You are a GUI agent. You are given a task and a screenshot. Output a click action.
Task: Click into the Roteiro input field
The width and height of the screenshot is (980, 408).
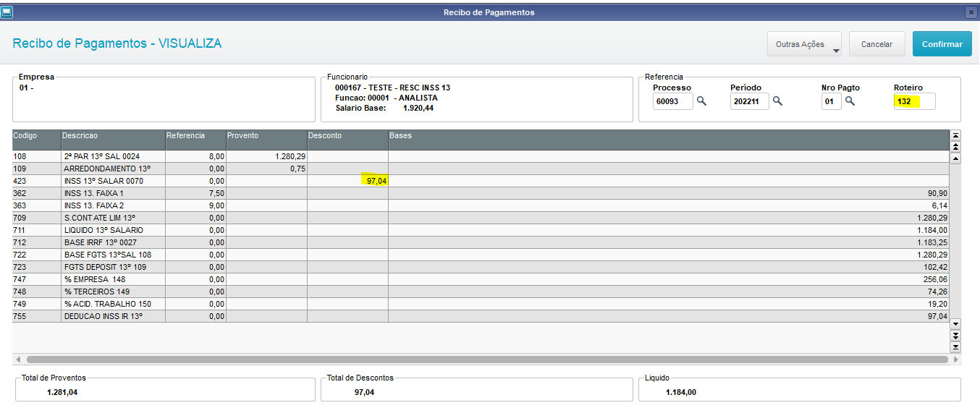pos(914,101)
